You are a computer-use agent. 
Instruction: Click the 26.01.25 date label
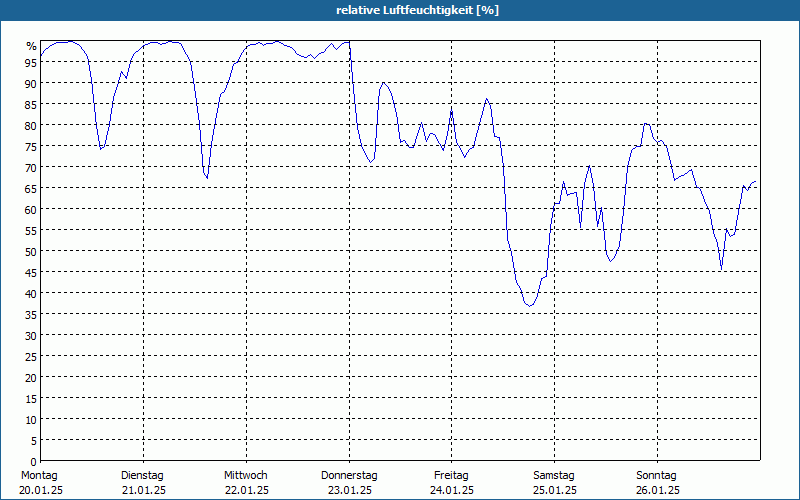658,490
